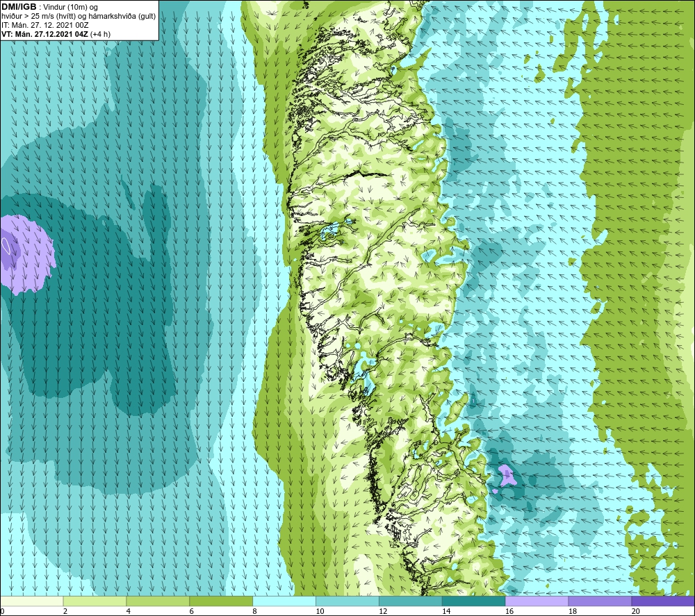695x616 pixels.
Task: Click the scale label "8"
Action: (x=255, y=612)
